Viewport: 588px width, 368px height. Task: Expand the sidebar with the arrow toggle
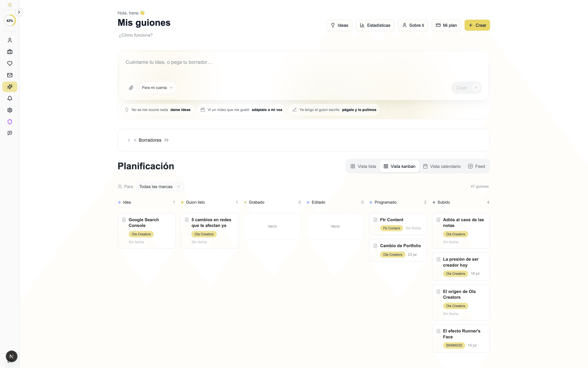click(19, 12)
